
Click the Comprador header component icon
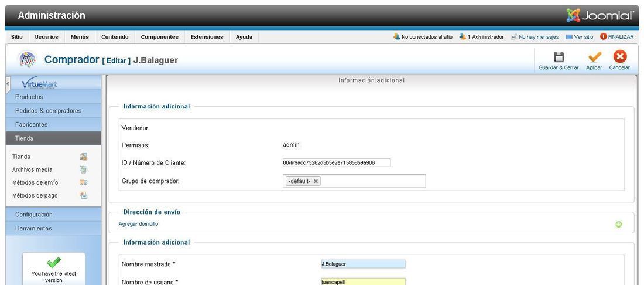coord(28,60)
